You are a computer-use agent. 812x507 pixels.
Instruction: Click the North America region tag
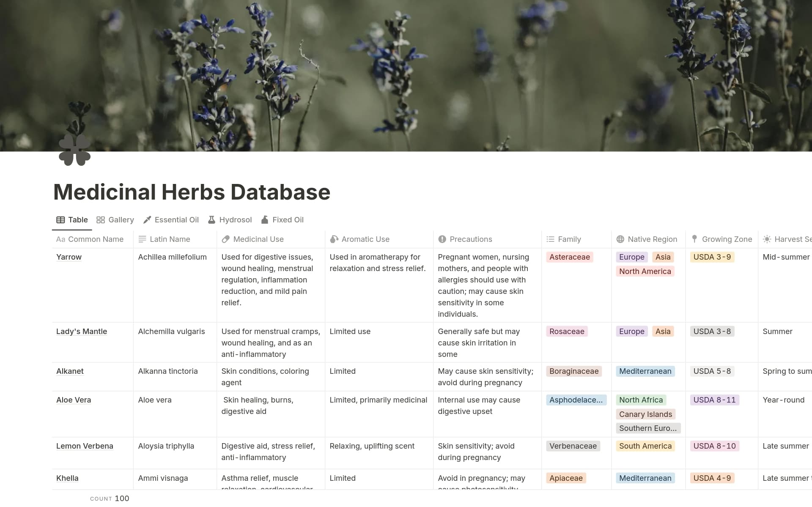pos(645,271)
